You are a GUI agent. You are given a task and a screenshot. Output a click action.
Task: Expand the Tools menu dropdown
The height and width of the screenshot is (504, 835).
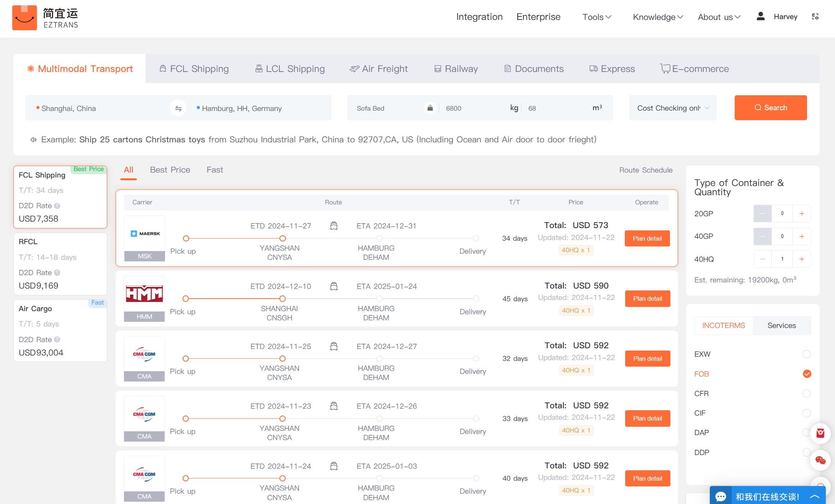[x=596, y=17]
